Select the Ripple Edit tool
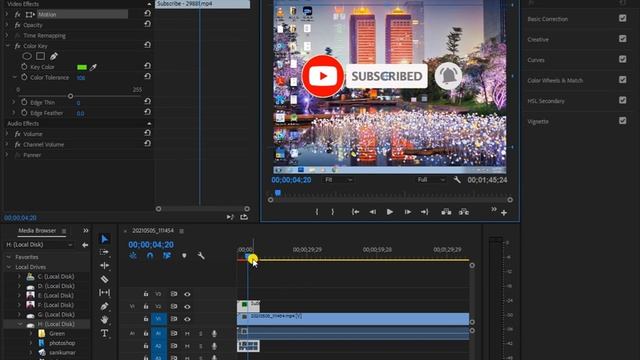Screen dimensions: 640x360 [x=104, y=266]
